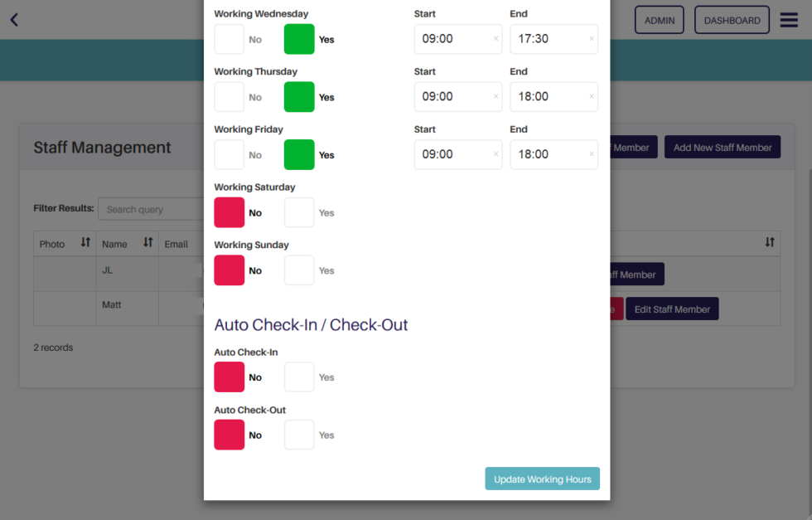Clear the Friday end time using the x icon
Image resolution: width=812 pixels, height=520 pixels.
pos(591,155)
